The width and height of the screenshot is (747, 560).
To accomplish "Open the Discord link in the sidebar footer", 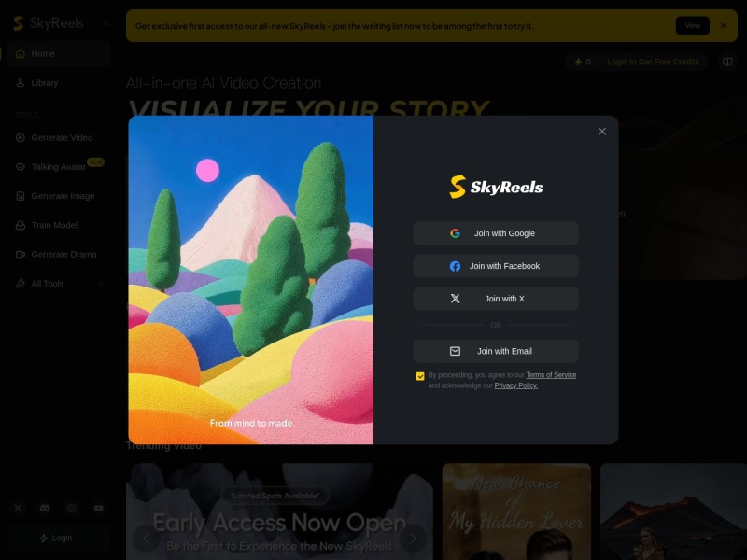I will (x=45, y=508).
